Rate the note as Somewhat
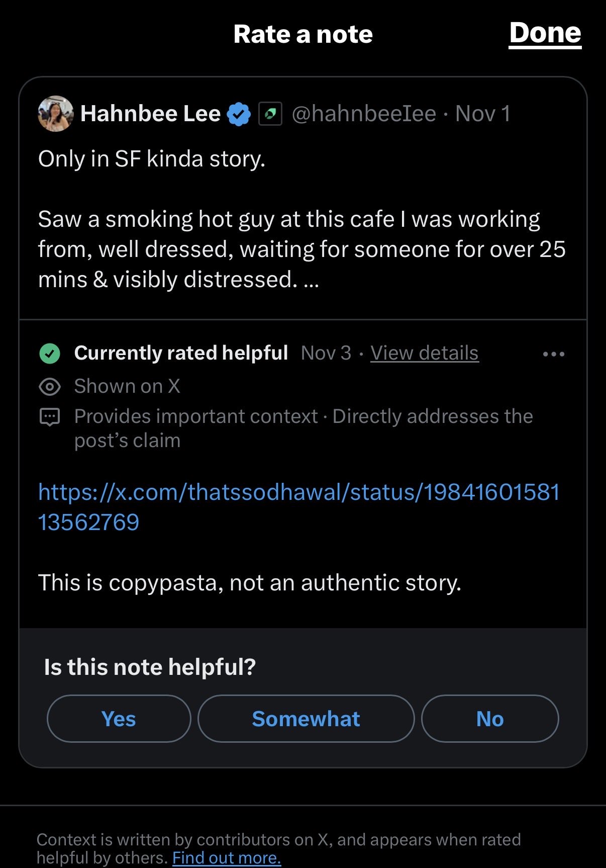This screenshot has height=868, width=606. [306, 719]
